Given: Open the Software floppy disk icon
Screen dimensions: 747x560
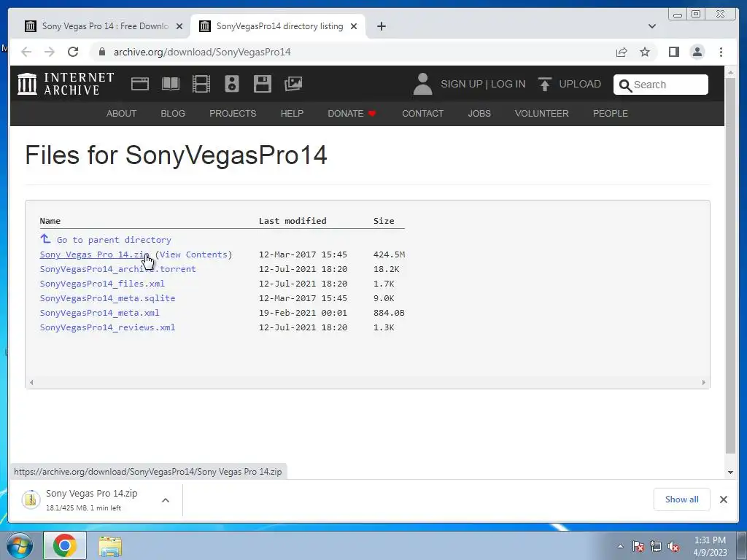Looking at the screenshot, I should coord(263,84).
